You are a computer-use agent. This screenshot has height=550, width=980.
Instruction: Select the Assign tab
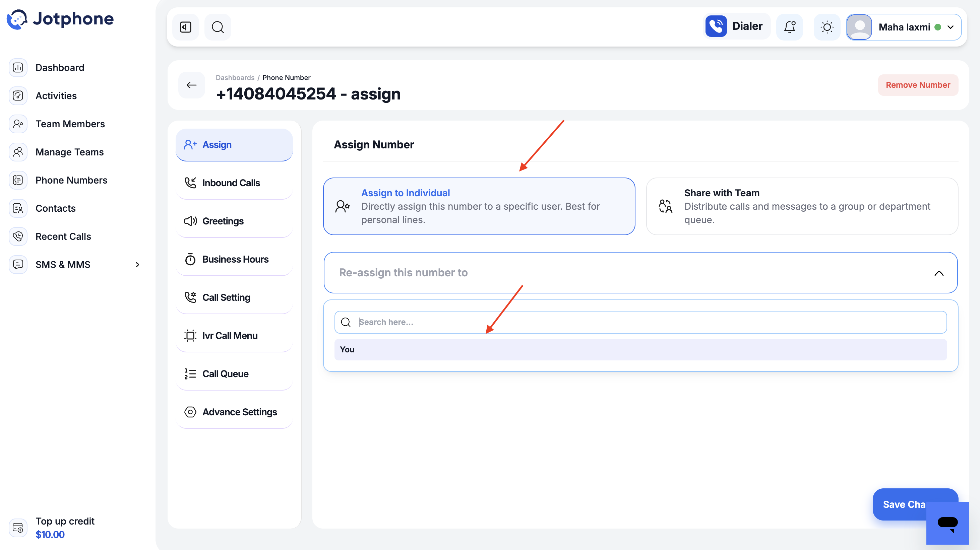pyautogui.click(x=234, y=145)
